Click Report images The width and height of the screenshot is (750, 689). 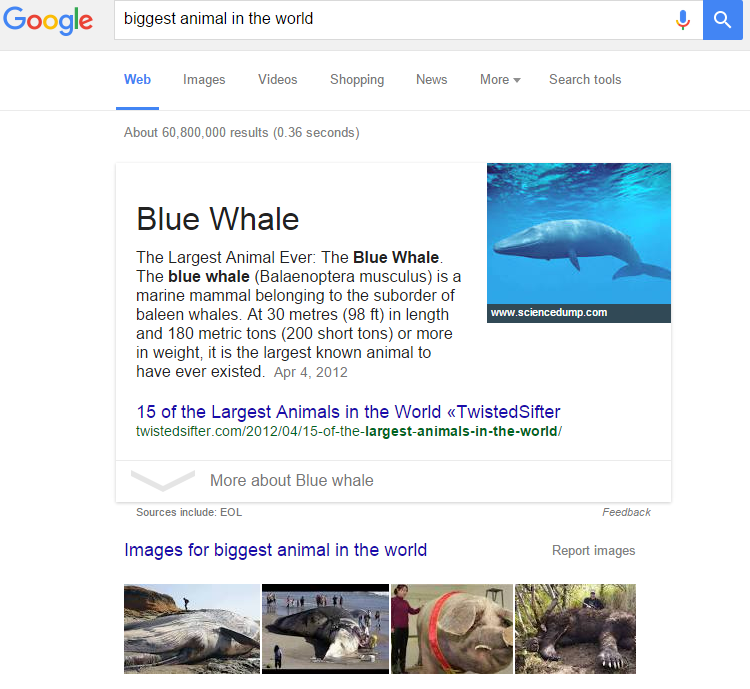coord(594,551)
